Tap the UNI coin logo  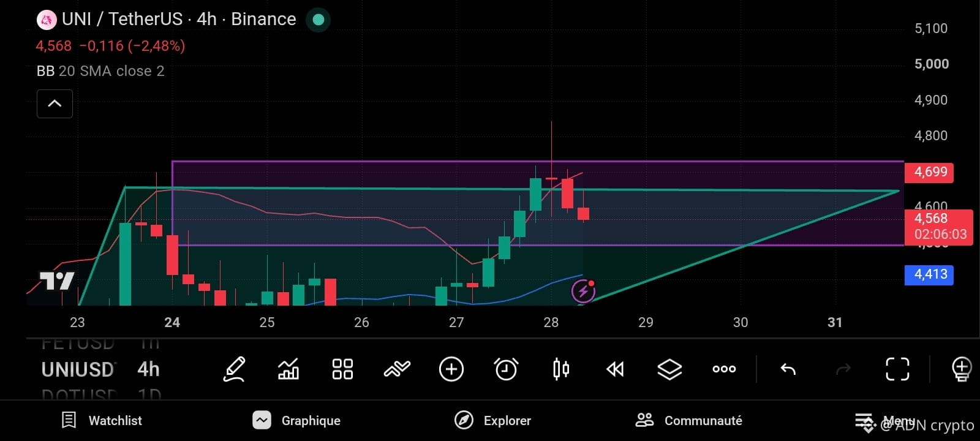click(46, 20)
